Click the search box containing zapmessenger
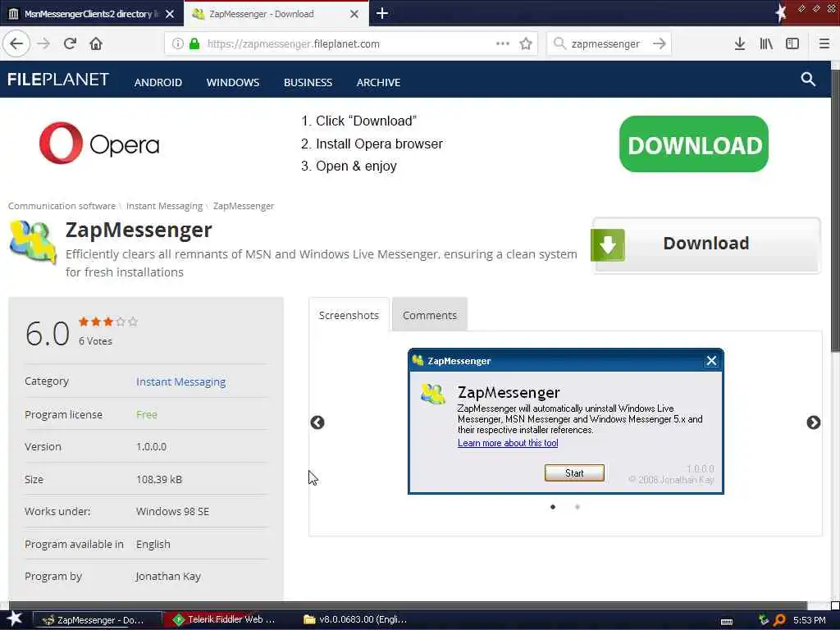840x630 pixels. [x=605, y=44]
